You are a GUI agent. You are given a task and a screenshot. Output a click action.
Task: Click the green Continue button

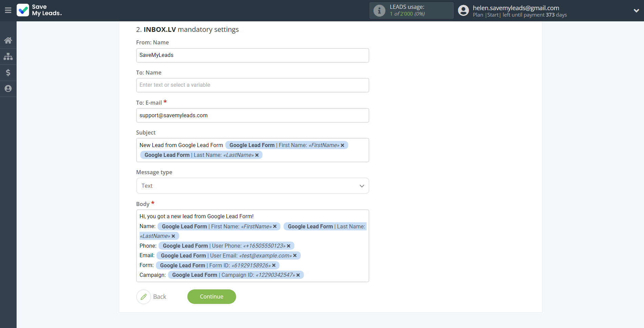tap(212, 296)
